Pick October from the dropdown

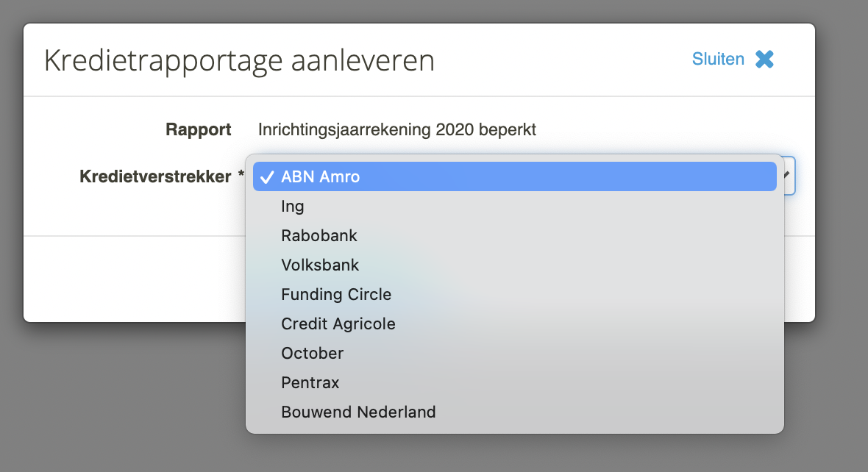pos(514,352)
